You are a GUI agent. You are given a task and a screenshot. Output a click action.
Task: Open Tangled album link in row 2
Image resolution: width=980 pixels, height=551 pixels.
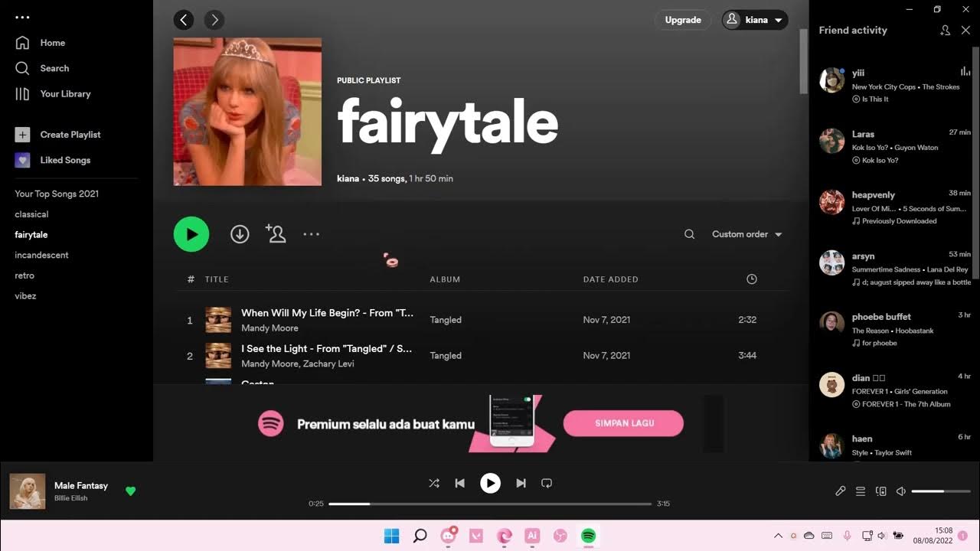pyautogui.click(x=446, y=356)
